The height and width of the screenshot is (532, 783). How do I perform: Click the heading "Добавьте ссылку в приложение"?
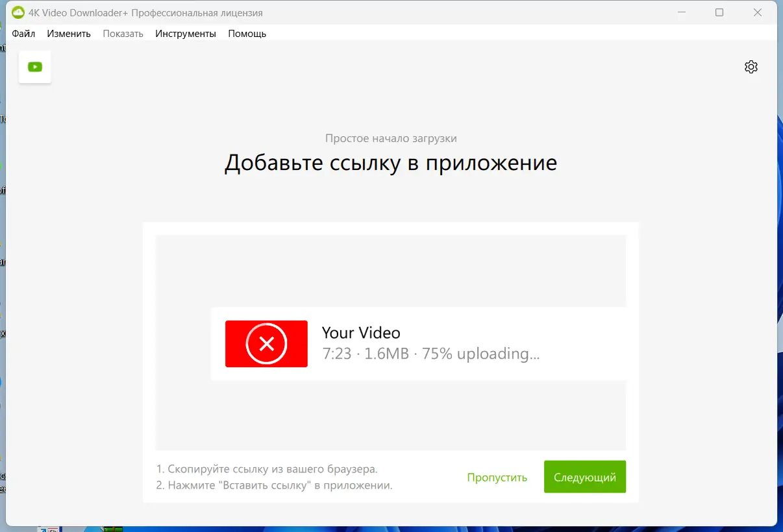tap(391, 163)
